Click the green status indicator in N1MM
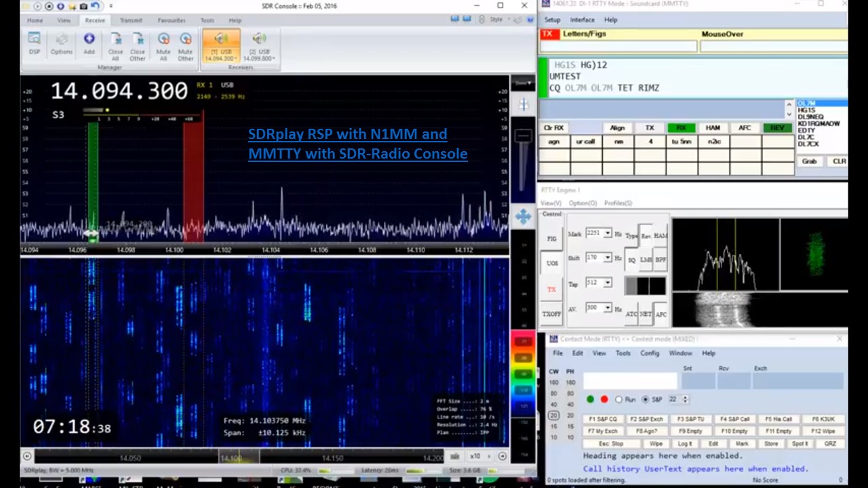The width and height of the screenshot is (868, 488). (x=590, y=399)
